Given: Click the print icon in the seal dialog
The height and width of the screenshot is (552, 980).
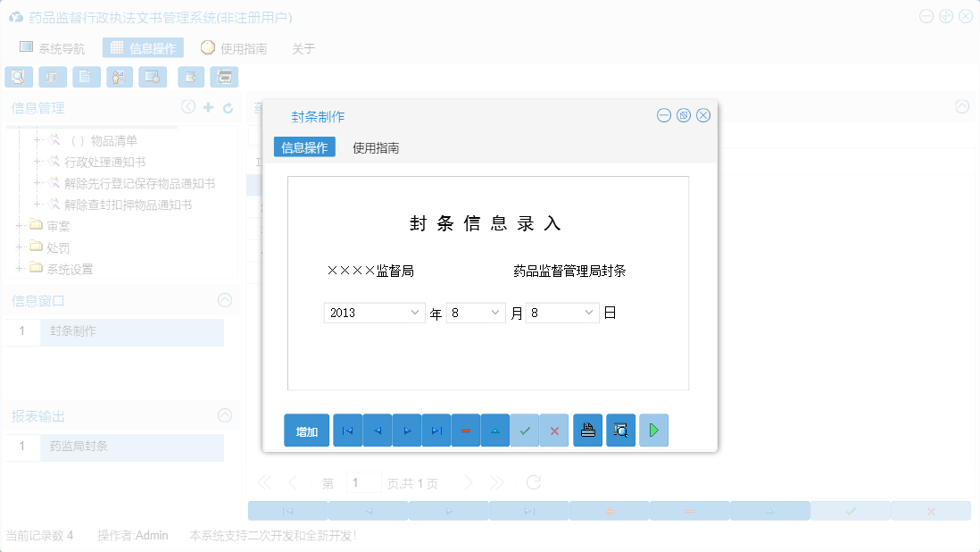Looking at the screenshot, I should [x=587, y=430].
